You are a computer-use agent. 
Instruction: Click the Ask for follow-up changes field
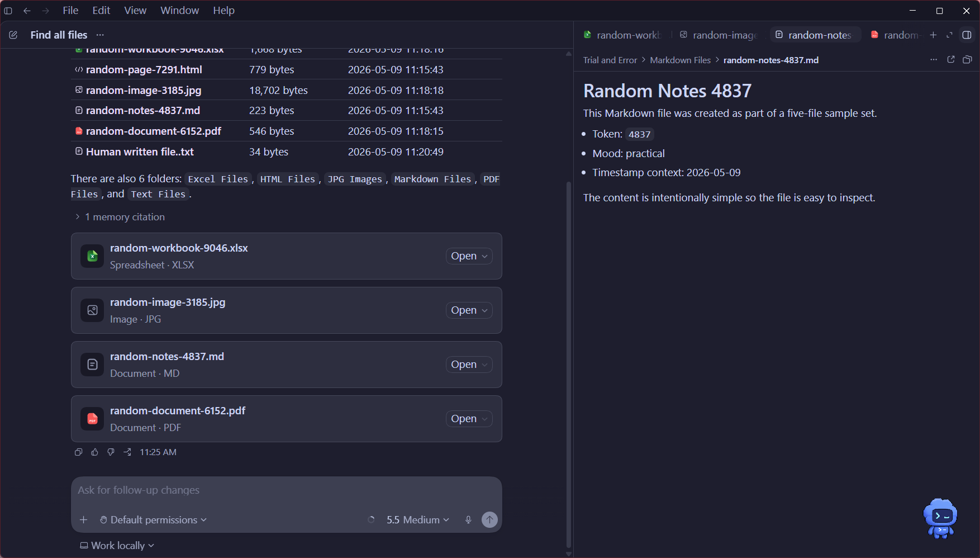(287, 490)
